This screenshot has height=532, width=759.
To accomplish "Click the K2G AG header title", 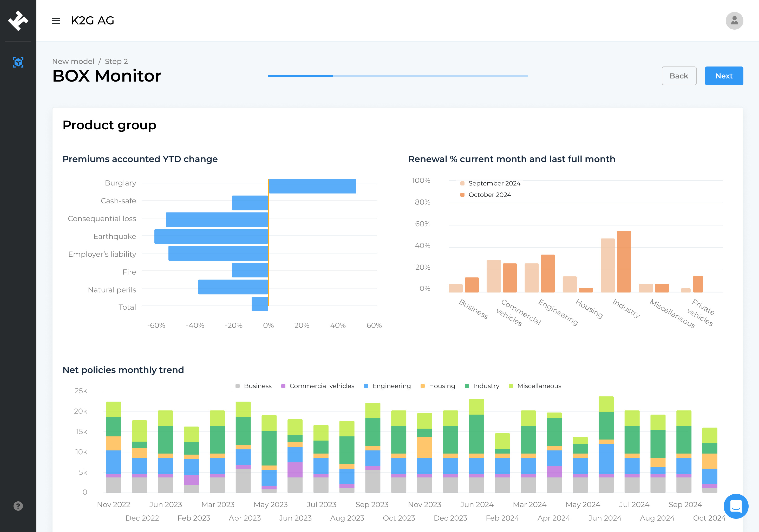I will click(93, 21).
